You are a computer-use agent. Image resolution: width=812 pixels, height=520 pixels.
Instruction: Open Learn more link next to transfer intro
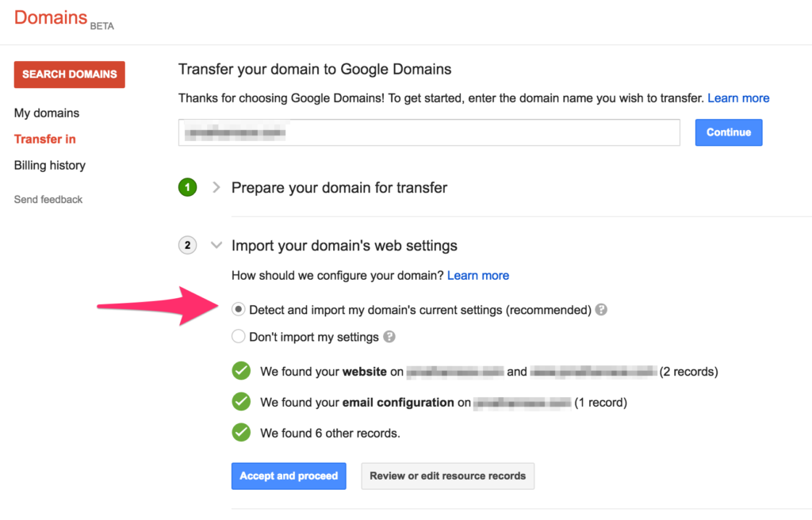(x=738, y=97)
